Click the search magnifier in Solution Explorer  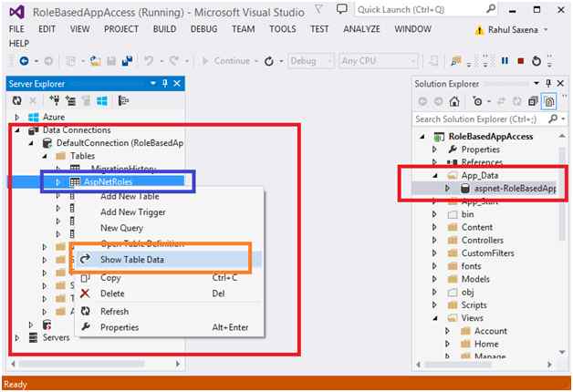(x=553, y=119)
